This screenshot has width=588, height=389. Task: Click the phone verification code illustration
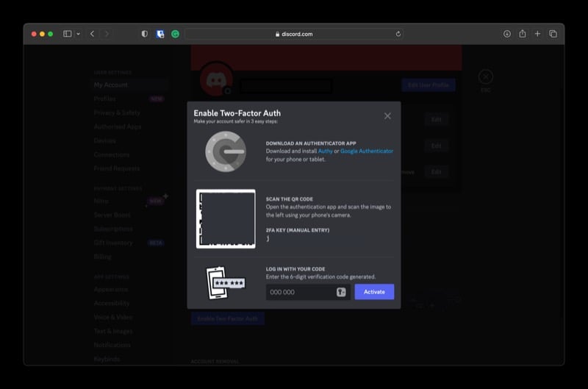[225, 283]
